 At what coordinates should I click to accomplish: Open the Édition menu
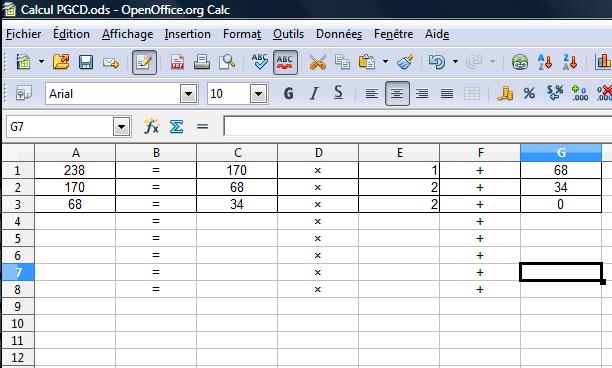pos(71,34)
